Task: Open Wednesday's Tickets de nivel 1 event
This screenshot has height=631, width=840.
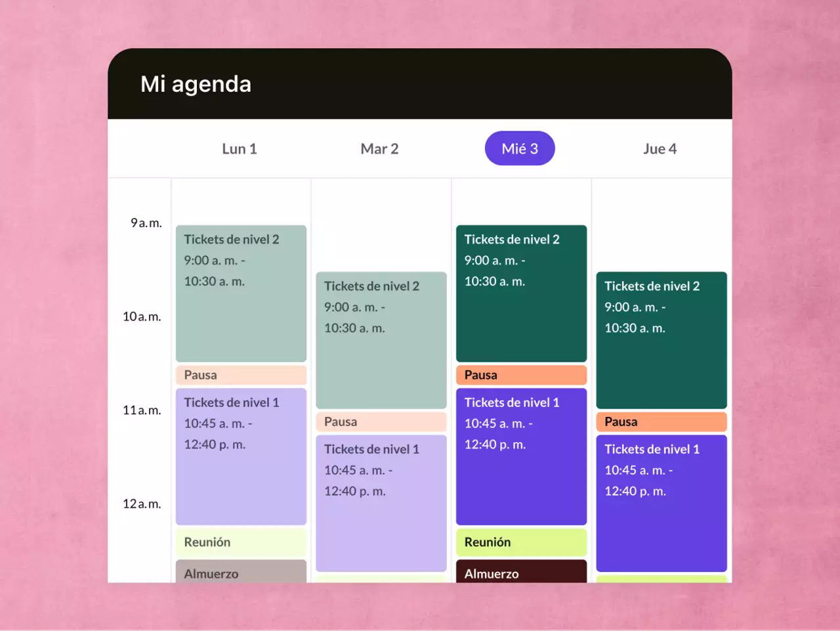Action: click(x=521, y=456)
